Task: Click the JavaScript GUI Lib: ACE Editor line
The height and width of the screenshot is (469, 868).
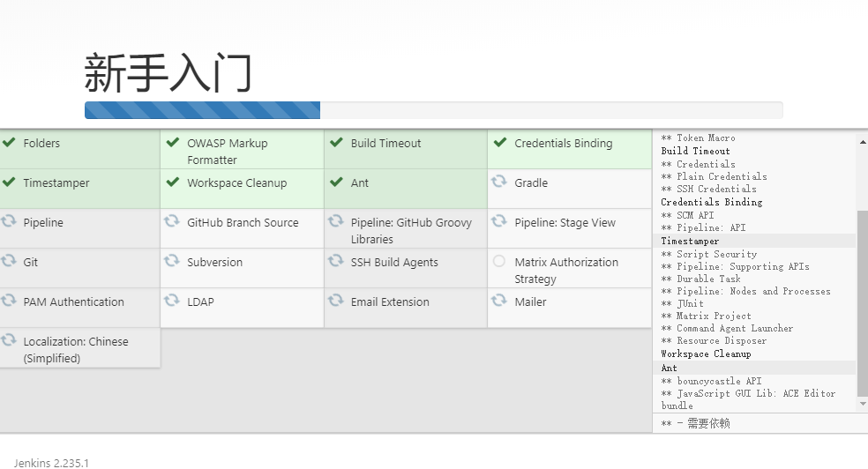Action: click(748, 399)
